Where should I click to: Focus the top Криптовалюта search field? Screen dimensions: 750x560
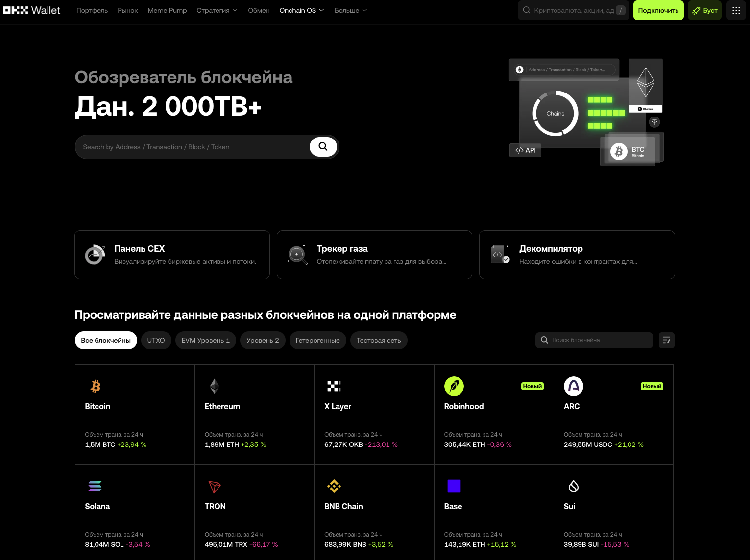573,10
